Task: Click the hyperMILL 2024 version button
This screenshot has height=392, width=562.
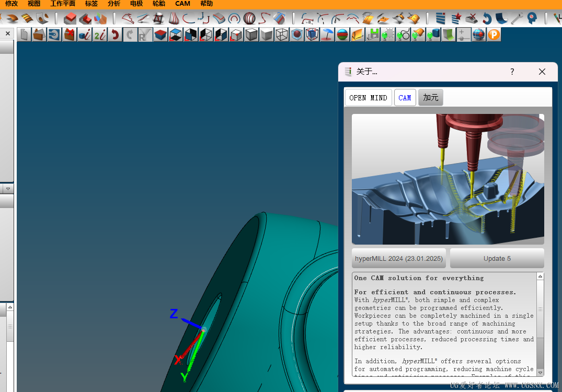Action: (x=399, y=258)
